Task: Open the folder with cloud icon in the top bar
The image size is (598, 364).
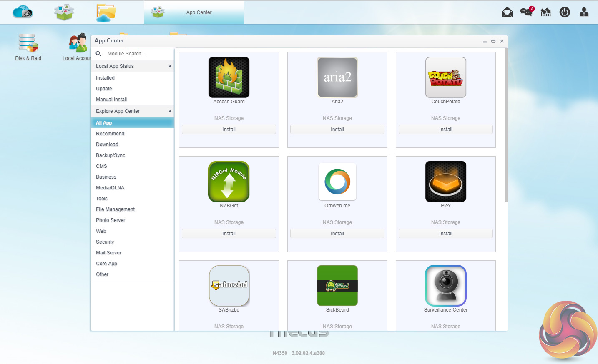Action: point(106,12)
